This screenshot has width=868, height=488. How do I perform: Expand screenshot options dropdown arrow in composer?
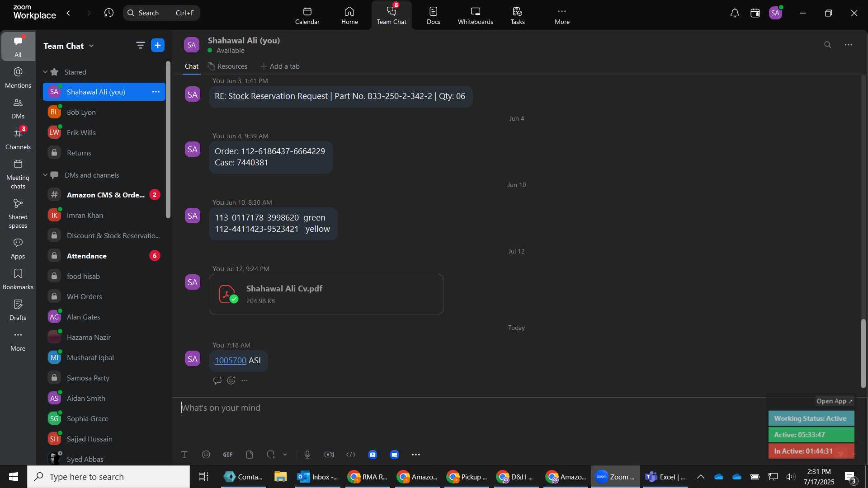pos(285,455)
